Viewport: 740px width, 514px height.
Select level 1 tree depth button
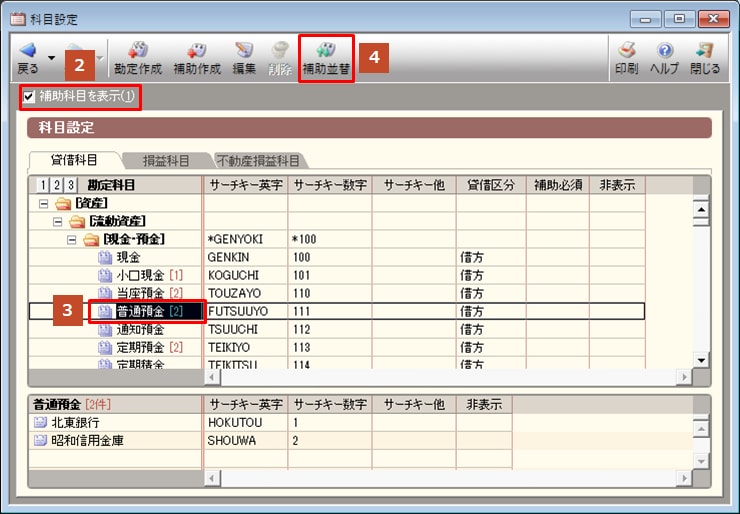pyautogui.click(x=43, y=185)
